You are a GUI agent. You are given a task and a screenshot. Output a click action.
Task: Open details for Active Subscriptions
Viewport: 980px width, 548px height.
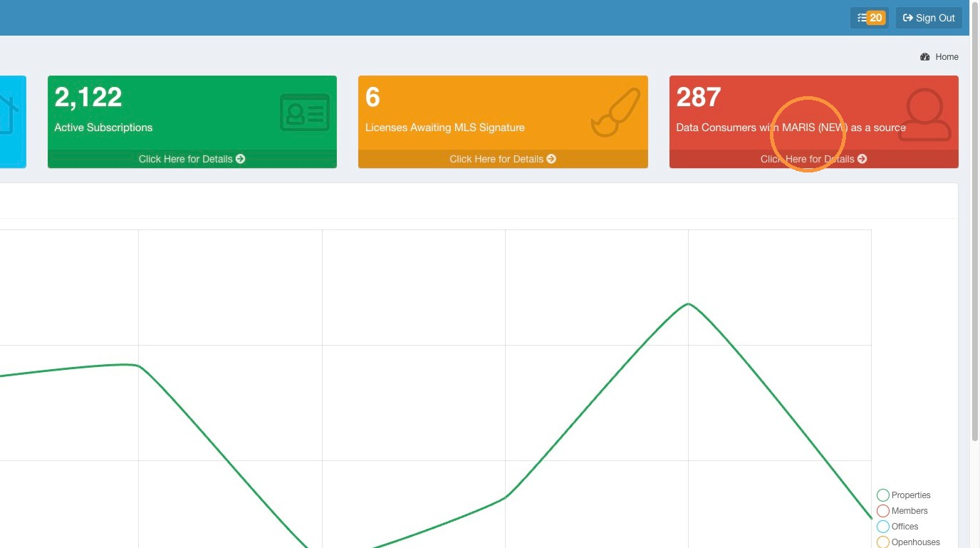(192, 159)
